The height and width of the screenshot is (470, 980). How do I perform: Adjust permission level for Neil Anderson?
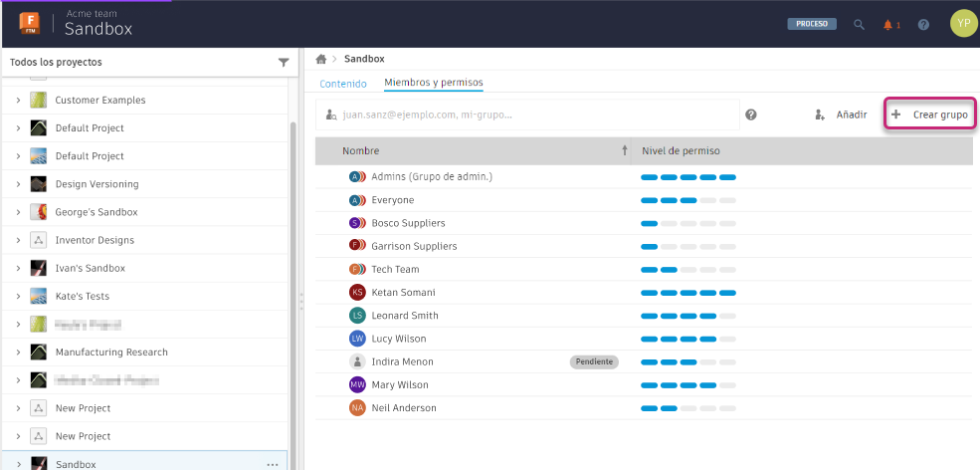[x=688, y=408]
